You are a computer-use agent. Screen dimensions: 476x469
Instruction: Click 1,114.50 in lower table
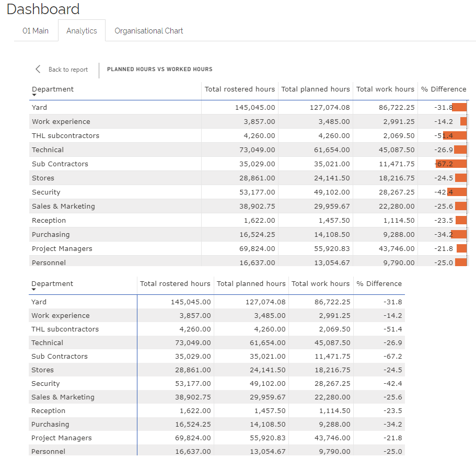[x=334, y=410]
